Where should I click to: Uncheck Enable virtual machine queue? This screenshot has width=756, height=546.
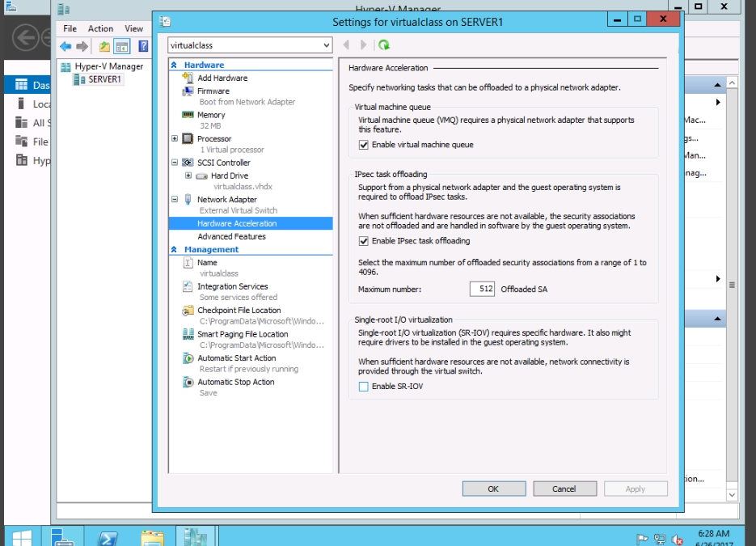364,145
